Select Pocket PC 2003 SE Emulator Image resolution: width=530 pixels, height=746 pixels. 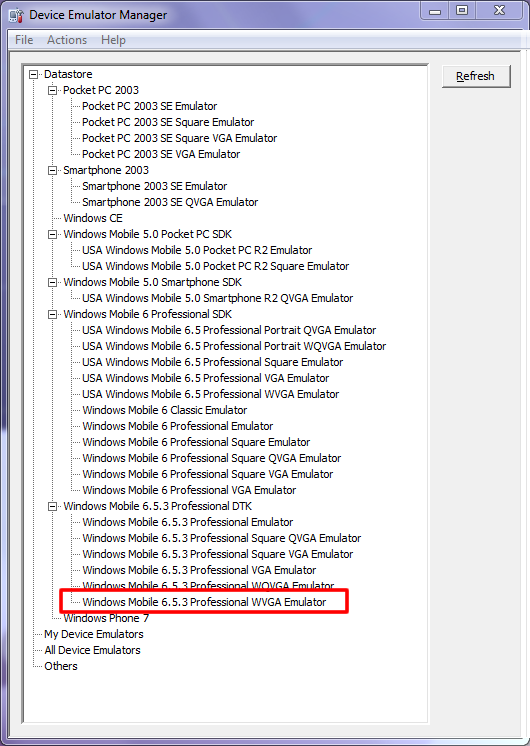point(149,106)
